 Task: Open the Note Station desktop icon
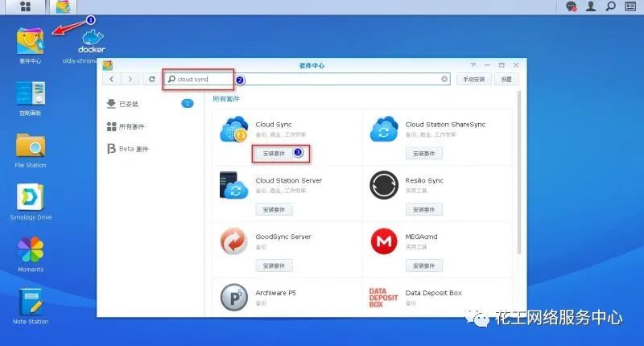[31, 302]
